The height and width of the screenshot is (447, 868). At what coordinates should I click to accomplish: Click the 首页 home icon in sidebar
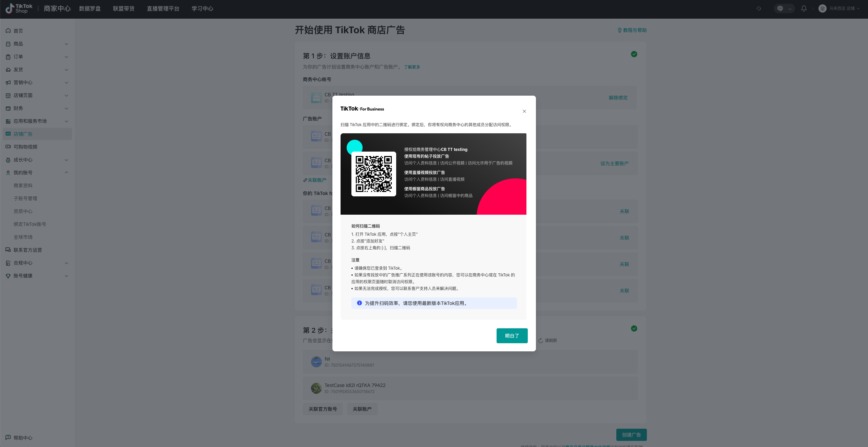(x=8, y=31)
